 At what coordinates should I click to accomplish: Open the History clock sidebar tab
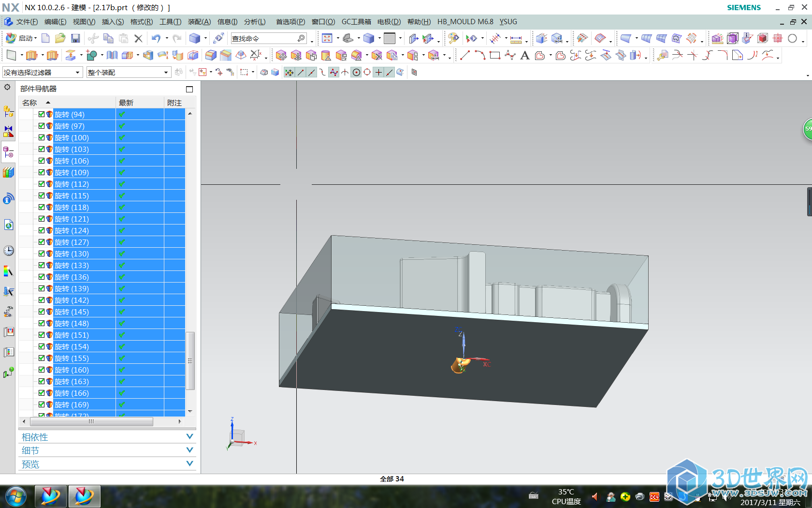(x=8, y=251)
